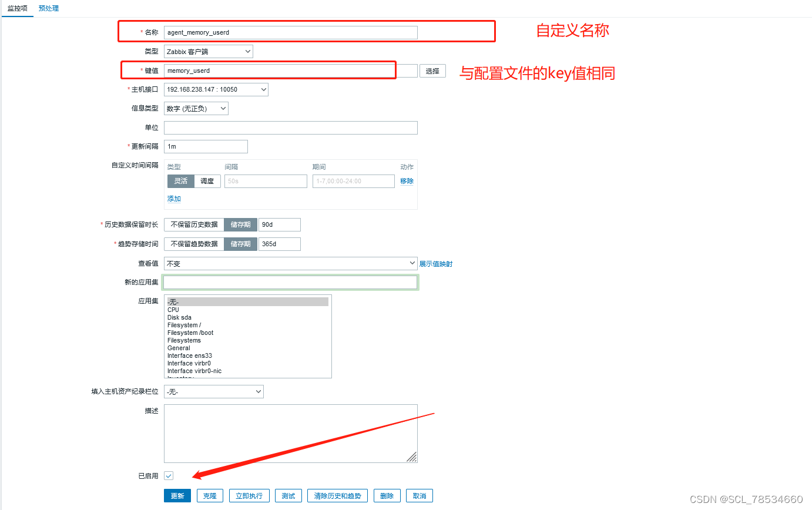This screenshot has width=812, height=510.
Task: Select Disk sda in 应用集 list
Action: pos(247,317)
